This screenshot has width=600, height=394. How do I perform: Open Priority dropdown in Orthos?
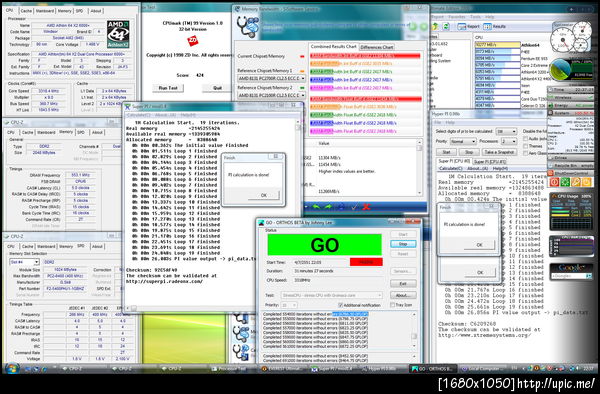coord(289,305)
